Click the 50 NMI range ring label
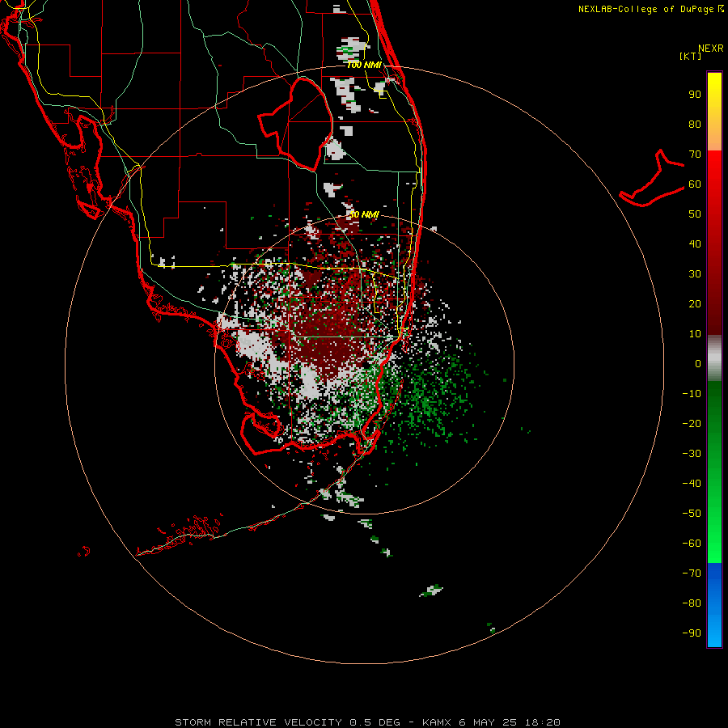The height and width of the screenshot is (728, 728). [364, 214]
